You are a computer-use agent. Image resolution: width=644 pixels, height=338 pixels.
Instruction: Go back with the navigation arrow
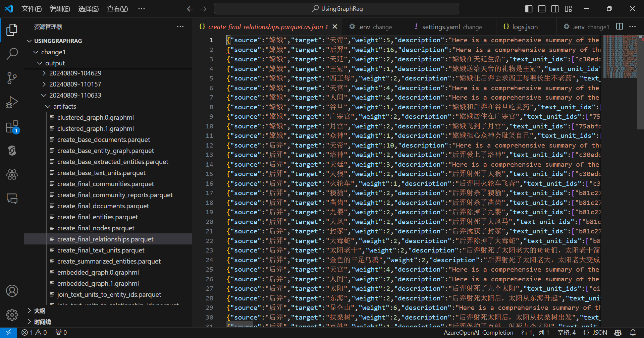pyautogui.click(x=190, y=9)
